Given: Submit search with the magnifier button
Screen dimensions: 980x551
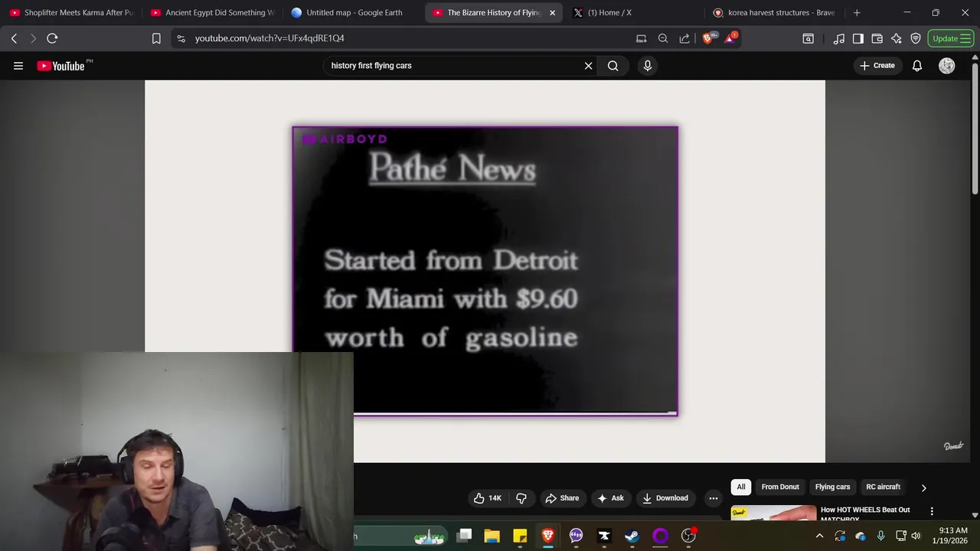Looking at the screenshot, I should pos(613,66).
